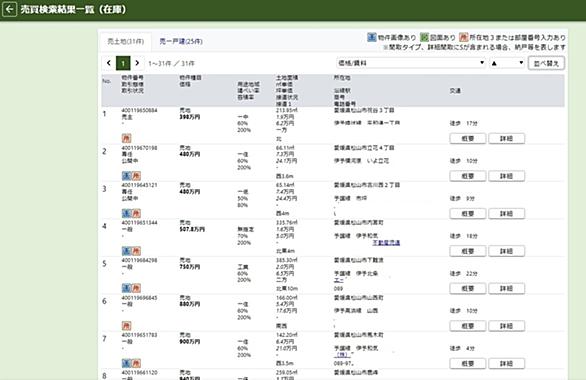Go to previous page with left chevron

pyautogui.click(x=109, y=63)
